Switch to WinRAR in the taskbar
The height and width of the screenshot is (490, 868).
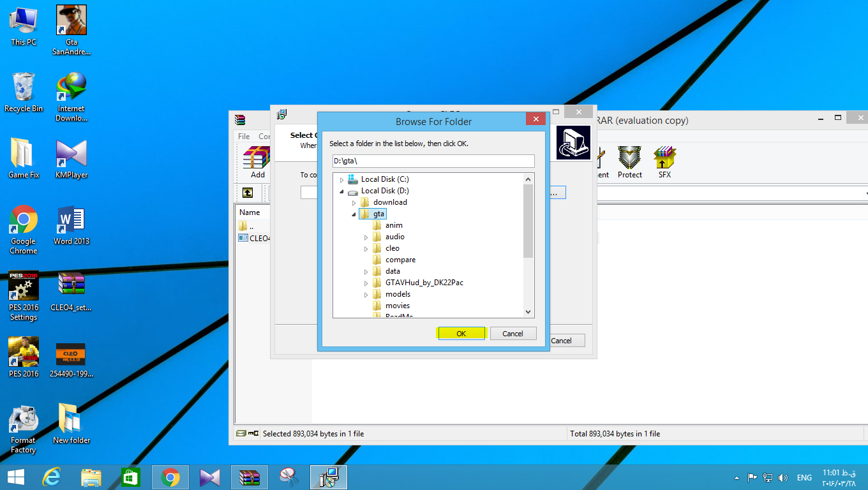(x=250, y=477)
